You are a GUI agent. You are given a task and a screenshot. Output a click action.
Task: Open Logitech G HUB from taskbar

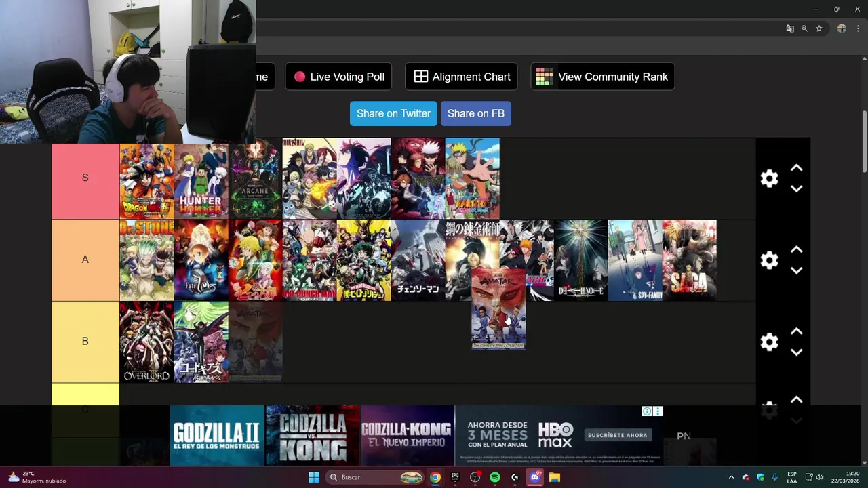pyautogui.click(x=515, y=477)
